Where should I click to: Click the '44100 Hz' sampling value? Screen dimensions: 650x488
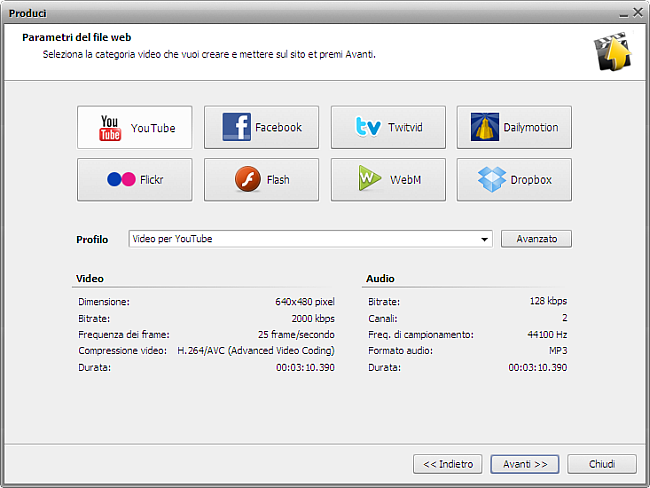point(547,335)
